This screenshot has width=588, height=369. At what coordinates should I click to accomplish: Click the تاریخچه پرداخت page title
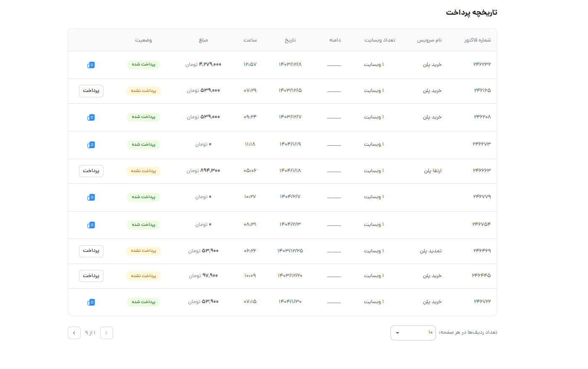(x=472, y=13)
